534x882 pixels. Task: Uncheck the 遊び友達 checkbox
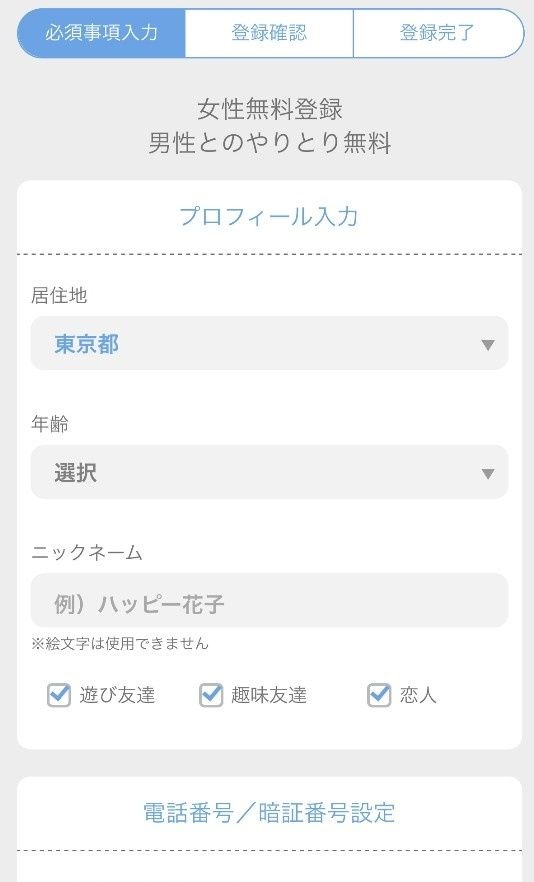(59, 695)
